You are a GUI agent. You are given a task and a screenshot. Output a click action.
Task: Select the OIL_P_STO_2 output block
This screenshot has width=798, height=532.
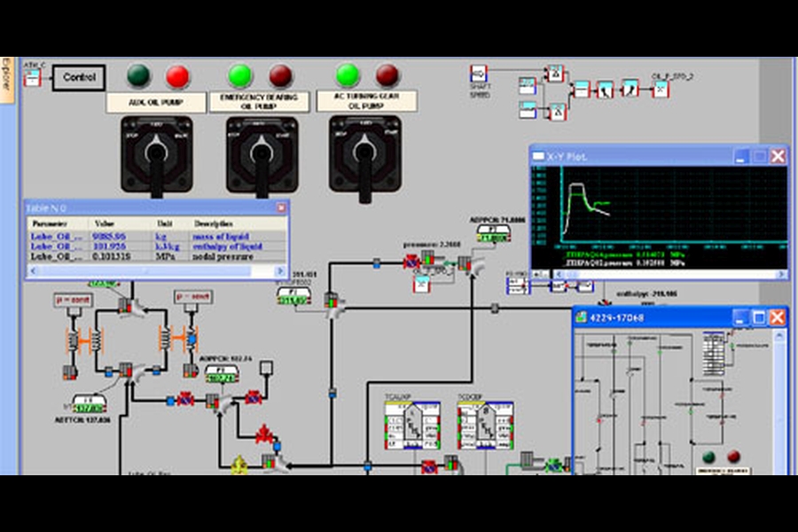pos(661,90)
